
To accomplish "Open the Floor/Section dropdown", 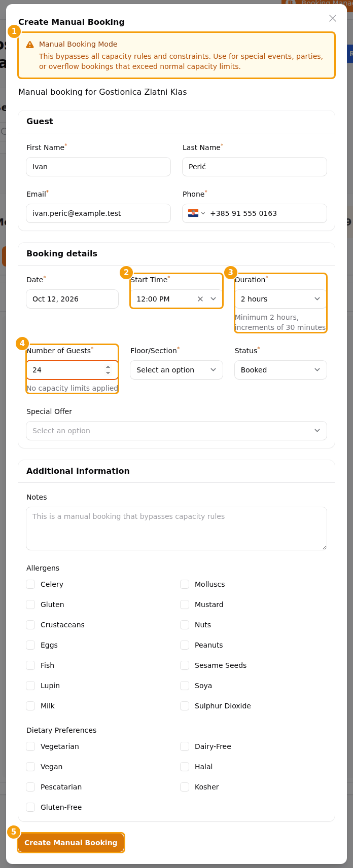I will [176, 370].
